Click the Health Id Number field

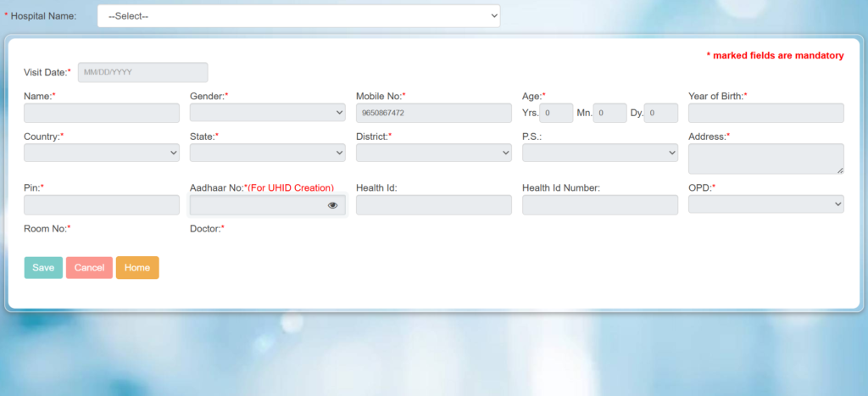click(x=600, y=205)
